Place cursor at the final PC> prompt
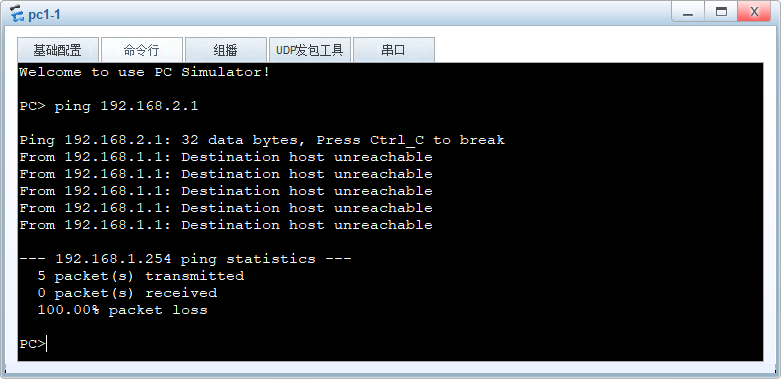This screenshot has width=781, height=379. [33, 344]
